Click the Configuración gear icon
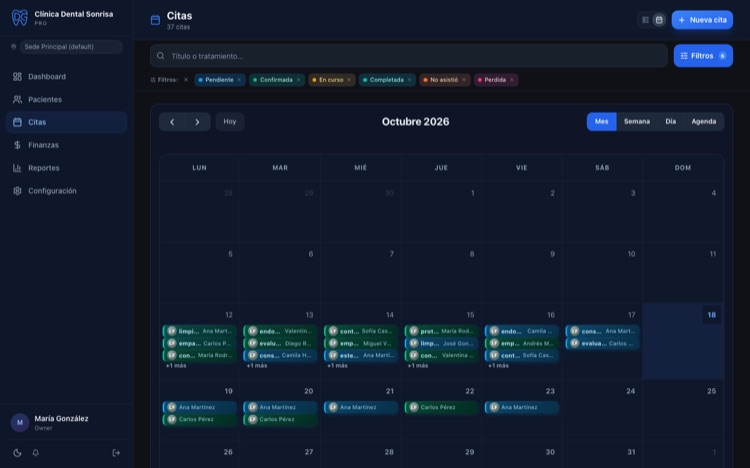Screen dimensions: 750x468 [17, 190]
